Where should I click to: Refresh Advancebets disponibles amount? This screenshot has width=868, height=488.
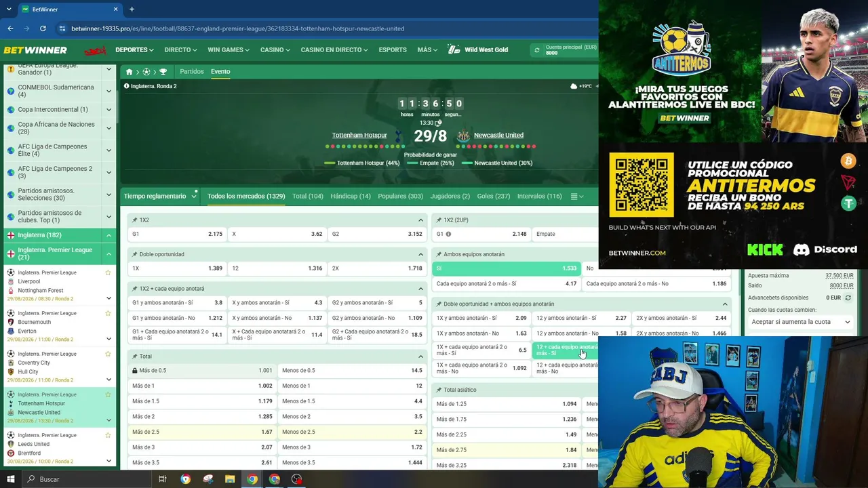(x=848, y=298)
